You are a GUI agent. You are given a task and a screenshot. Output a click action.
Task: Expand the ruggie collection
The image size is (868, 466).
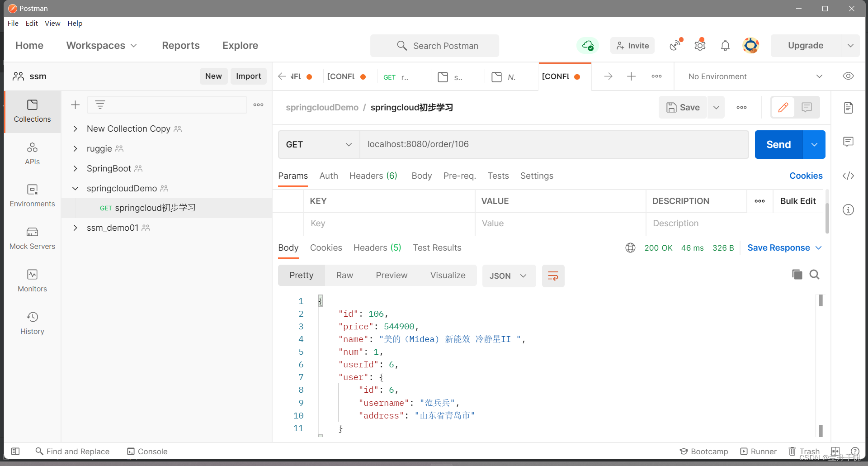coord(75,149)
